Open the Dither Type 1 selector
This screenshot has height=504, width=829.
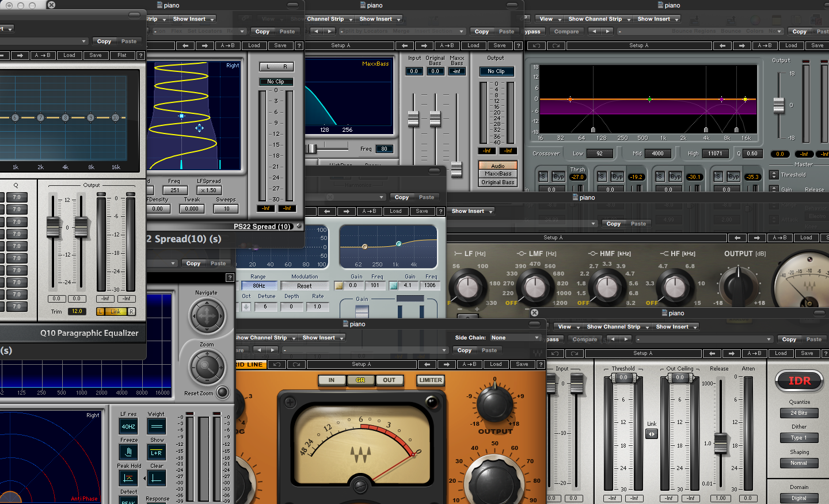799,438
